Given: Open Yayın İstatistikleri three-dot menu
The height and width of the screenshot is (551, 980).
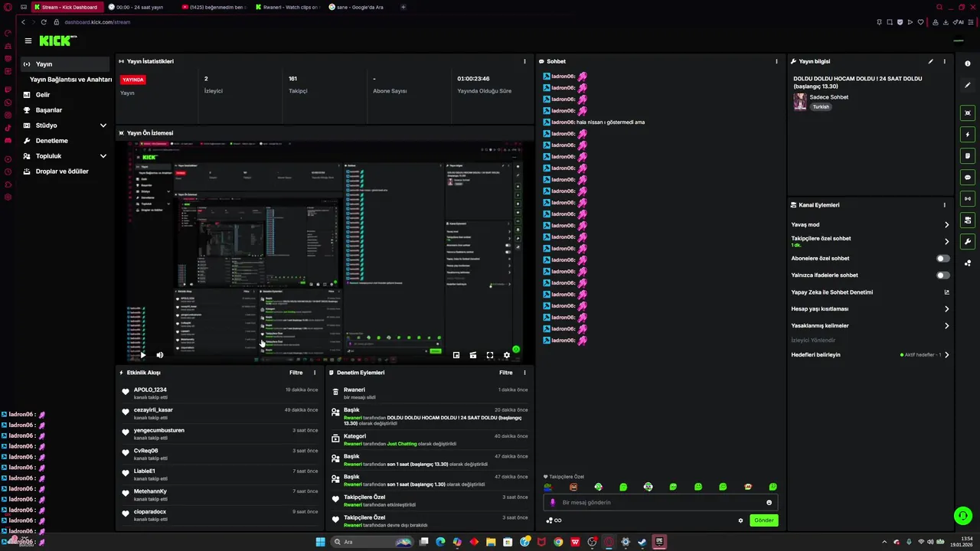Looking at the screenshot, I should [x=524, y=61].
